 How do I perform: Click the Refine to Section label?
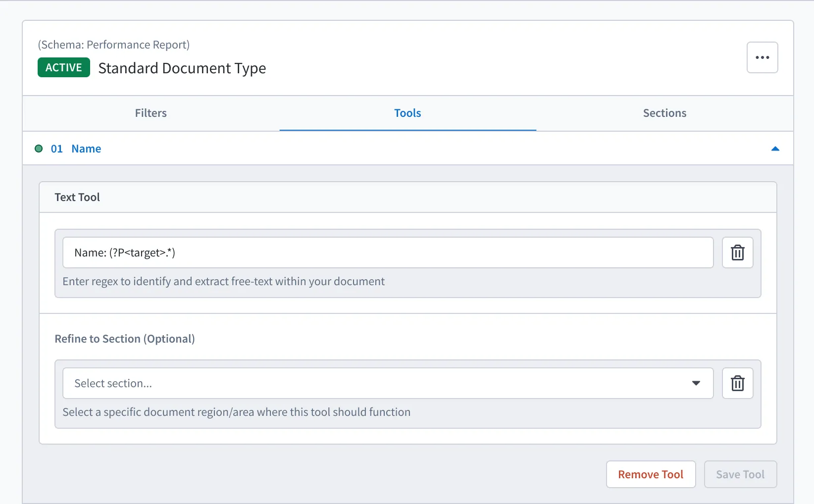[x=125, y=339]
